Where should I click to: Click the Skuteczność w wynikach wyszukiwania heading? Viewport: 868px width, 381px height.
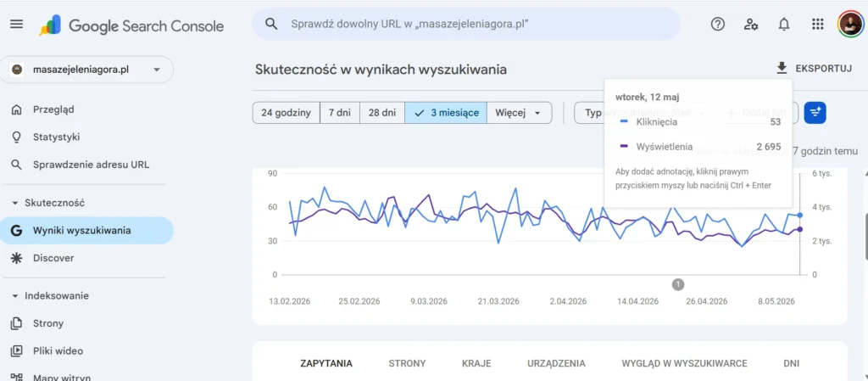pos(381,70)
